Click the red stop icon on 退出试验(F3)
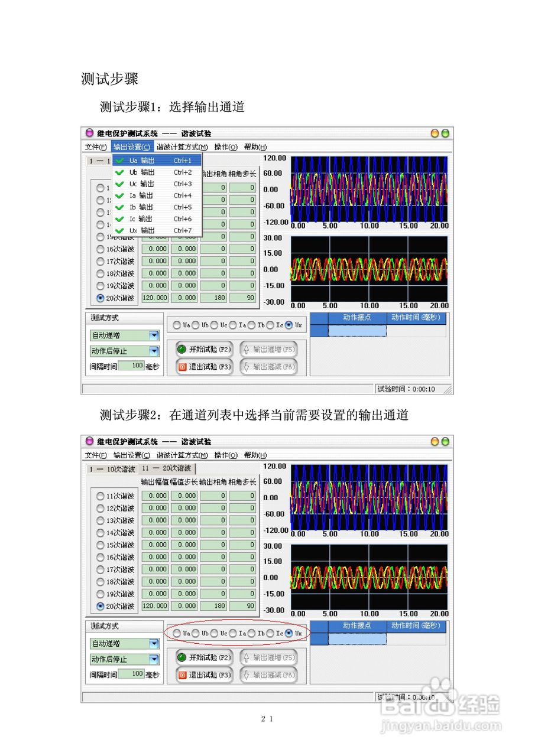This screenshot has width=535, height=756. point(181,366)
